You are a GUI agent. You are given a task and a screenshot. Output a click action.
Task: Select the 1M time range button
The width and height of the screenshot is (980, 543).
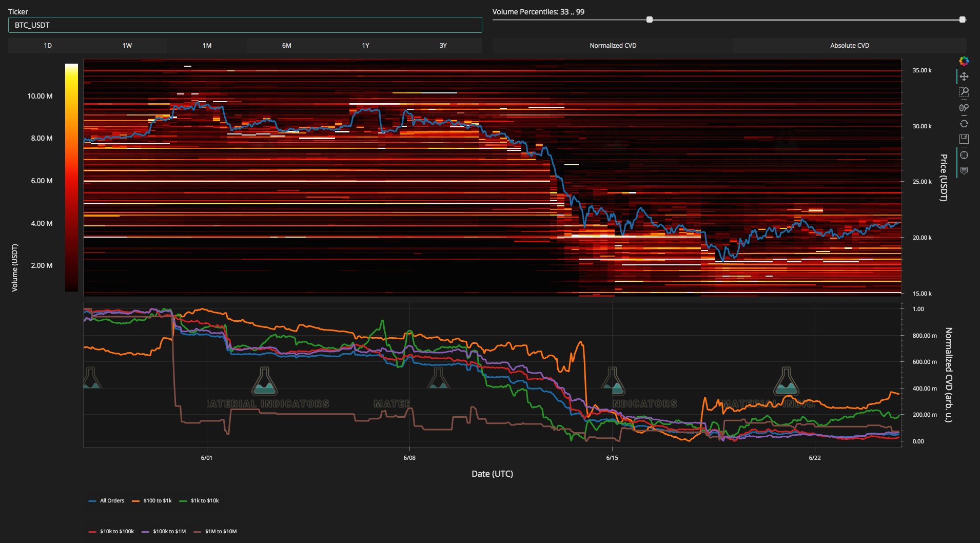(x=207, y=46)
